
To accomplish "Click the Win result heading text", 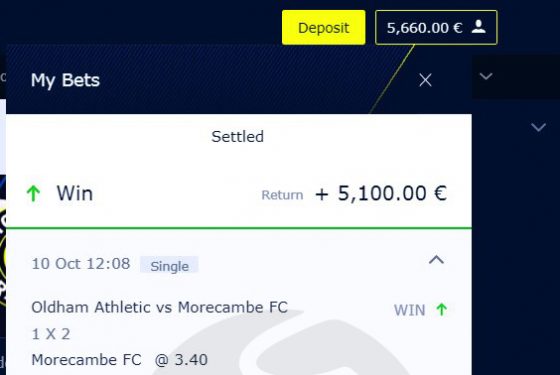I will click(x=75, y=194).
